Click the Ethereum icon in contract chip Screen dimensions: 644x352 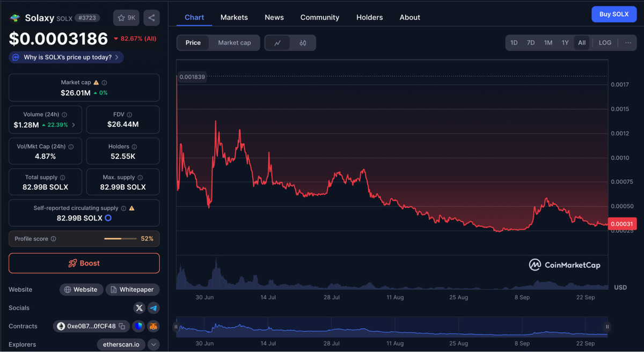[61, 326]
